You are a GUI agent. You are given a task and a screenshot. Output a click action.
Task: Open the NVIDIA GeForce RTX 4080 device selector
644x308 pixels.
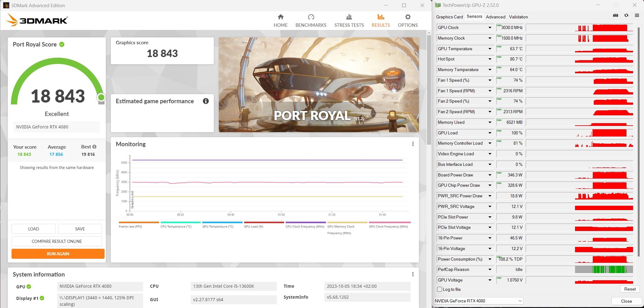[x=478, y=301]
